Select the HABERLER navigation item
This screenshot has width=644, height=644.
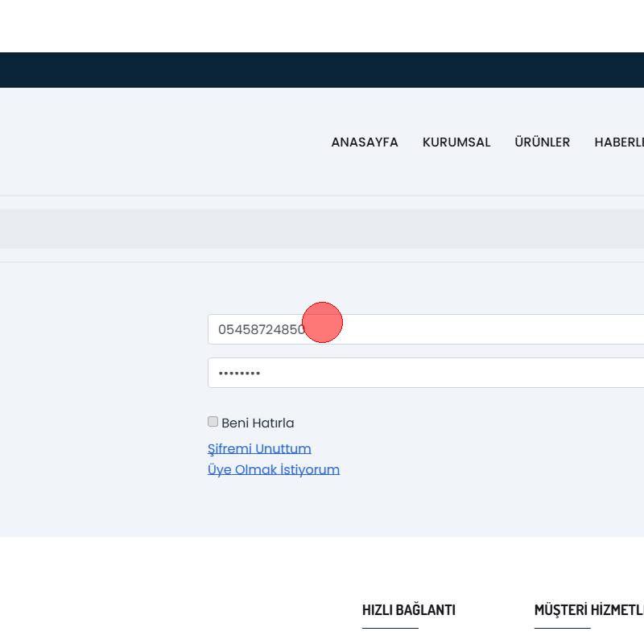point(619,142)
